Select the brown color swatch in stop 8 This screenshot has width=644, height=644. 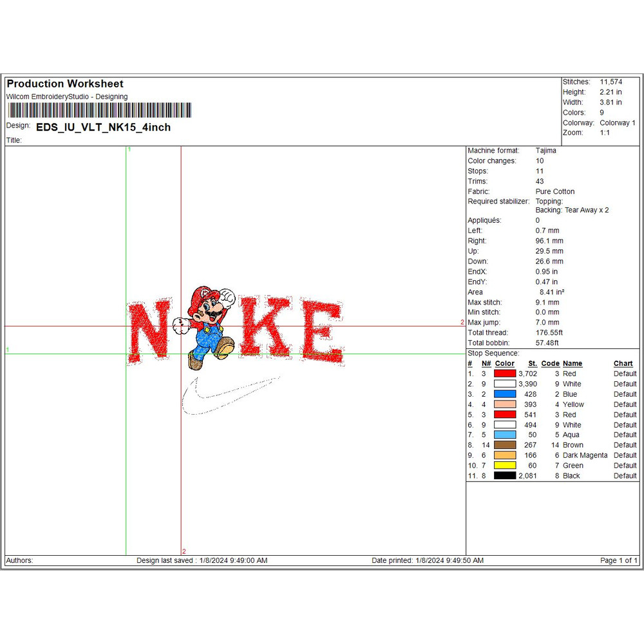504,445
